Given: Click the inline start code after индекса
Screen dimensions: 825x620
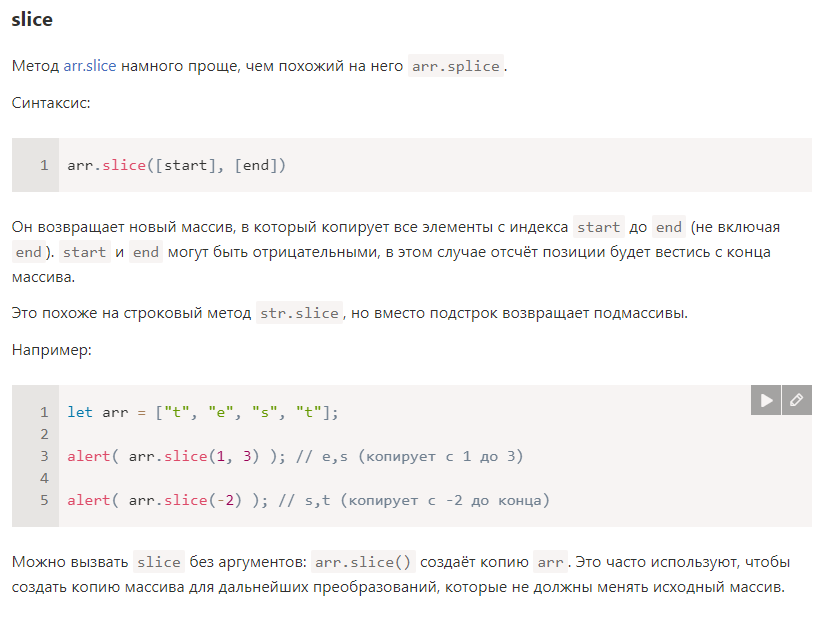Looking at the screenshot, I should 599,227.
